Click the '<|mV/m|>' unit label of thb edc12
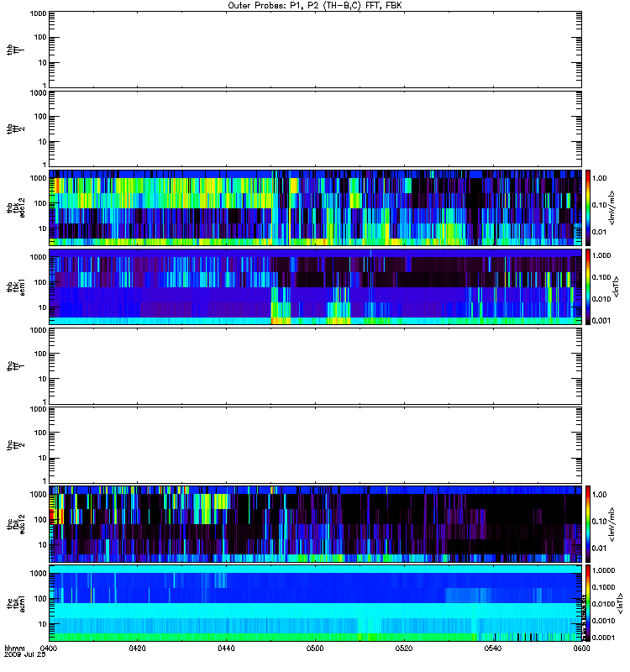Screen dimensions: 630x672 612,207
